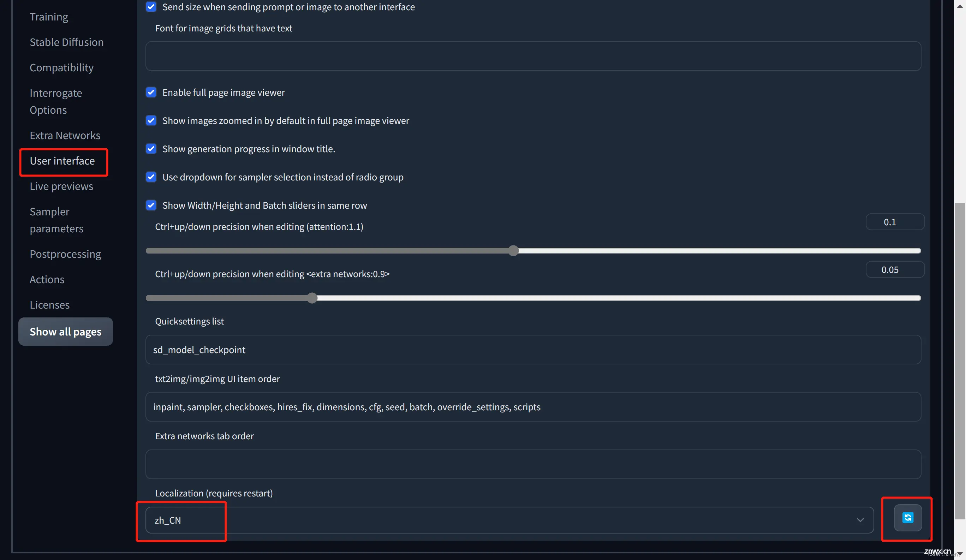Toggle 'Show Width/Height and Batch sliders in same row'
The image size is (966, 560).
[151, 205]
